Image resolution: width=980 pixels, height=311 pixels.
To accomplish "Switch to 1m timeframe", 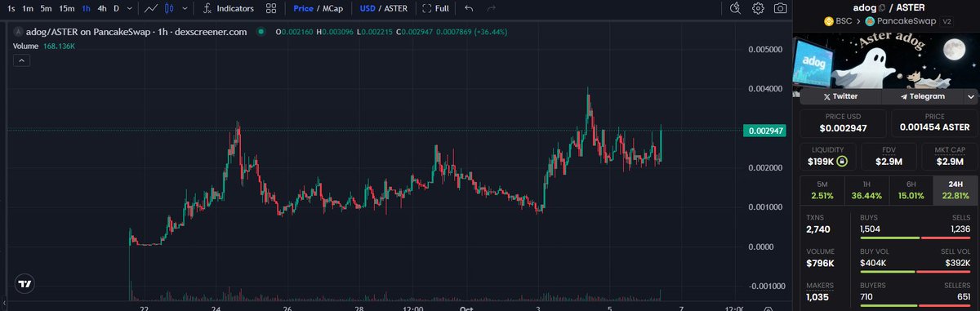I will [29, 9].
